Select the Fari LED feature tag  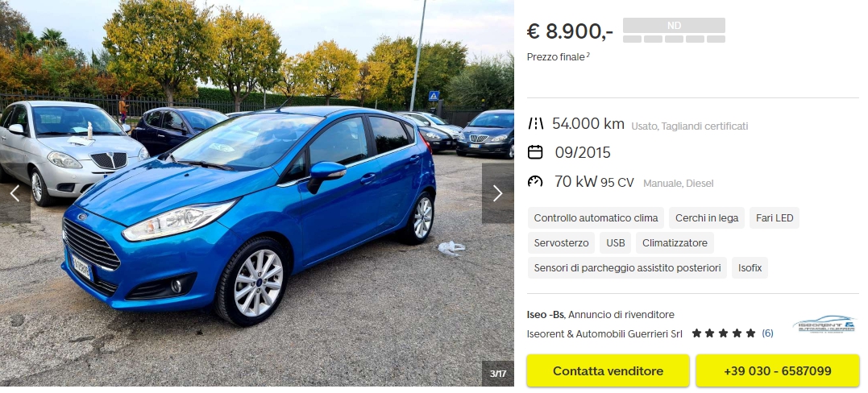pyautogui.click(x=775, y=218)
